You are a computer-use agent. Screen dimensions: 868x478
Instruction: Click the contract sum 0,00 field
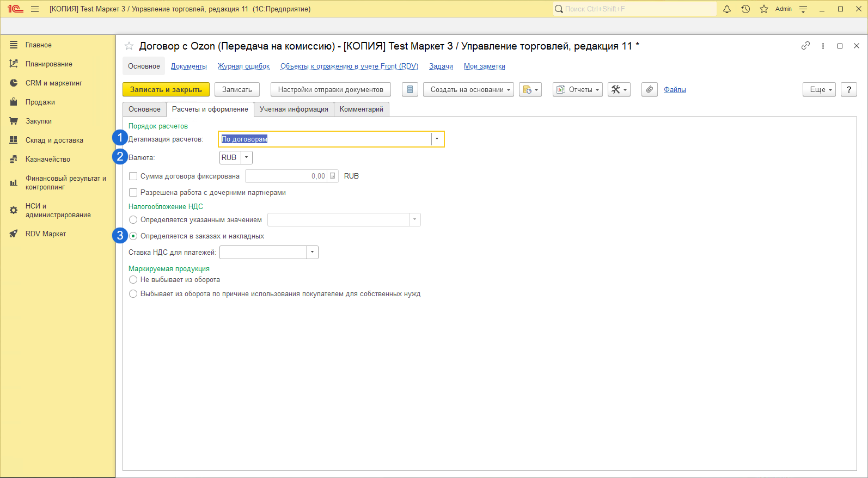pyautogui.click(x=286, y=176)
